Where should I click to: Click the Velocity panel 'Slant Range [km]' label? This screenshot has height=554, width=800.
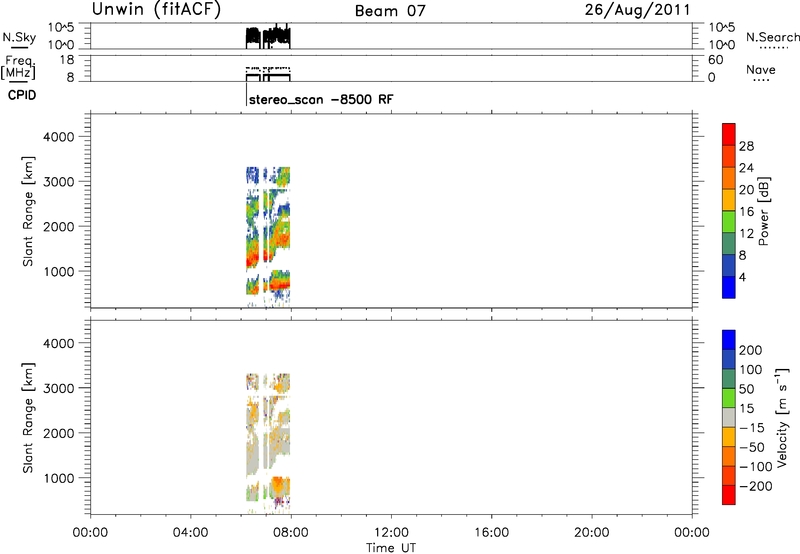28,418
